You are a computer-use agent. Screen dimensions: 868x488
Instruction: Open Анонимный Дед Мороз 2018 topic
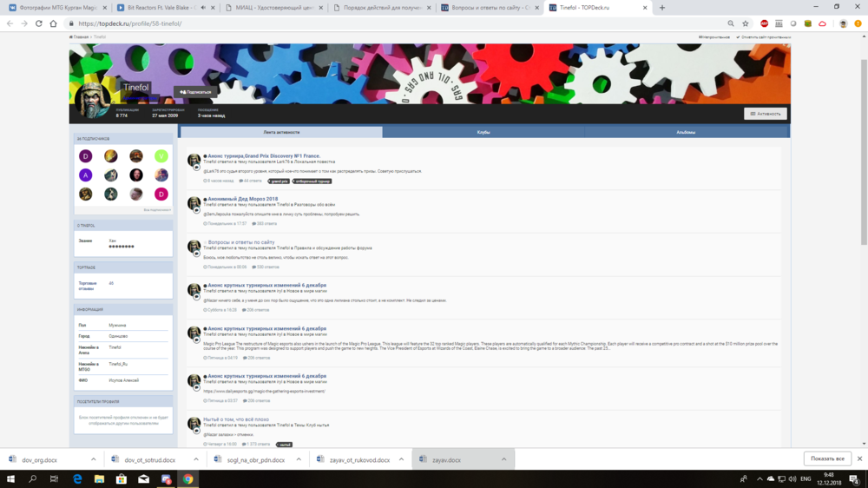(x=242, y=199)
